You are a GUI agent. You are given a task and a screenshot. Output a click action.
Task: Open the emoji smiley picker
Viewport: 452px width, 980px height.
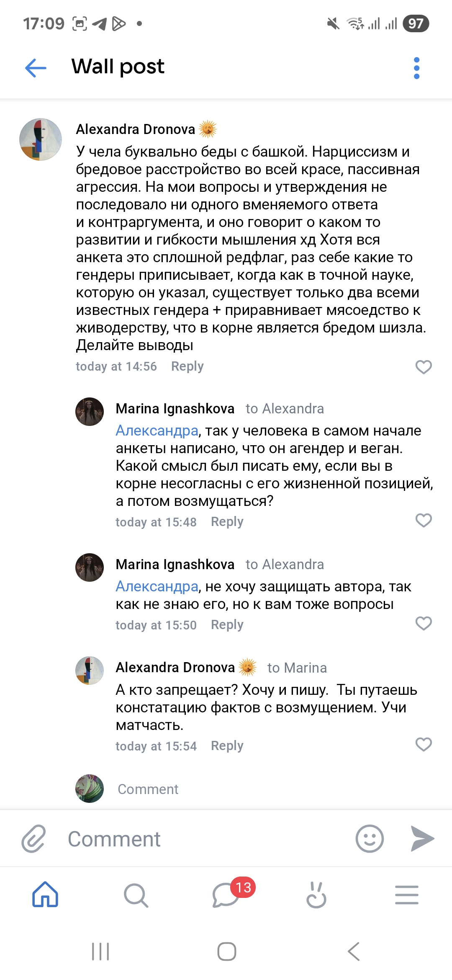point(369,839)
